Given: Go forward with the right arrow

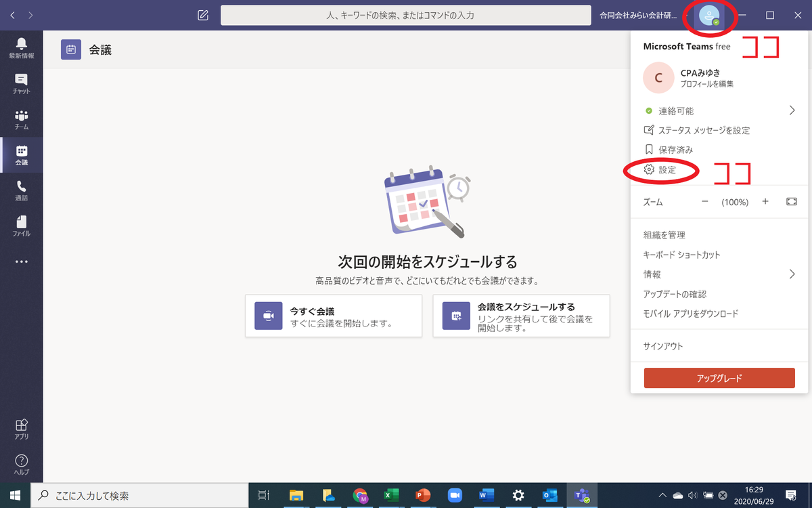Looking at the screenshot, I should click(x=31, y=15).
